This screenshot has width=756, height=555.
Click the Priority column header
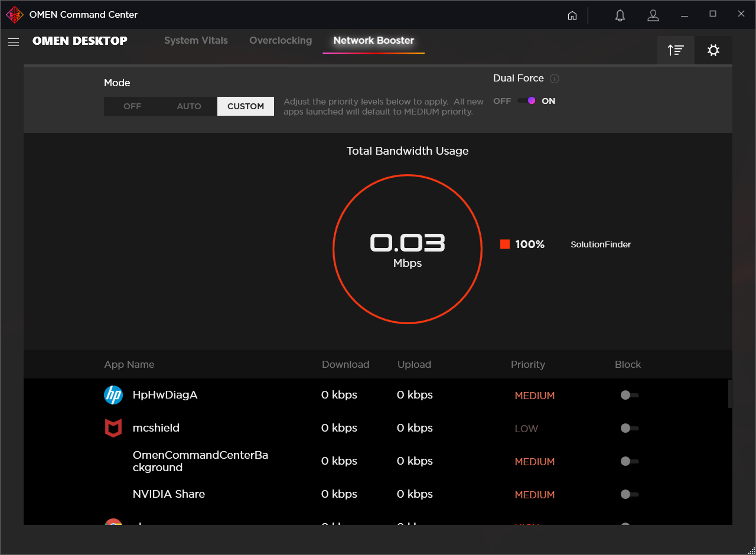[x=528, y=364]
